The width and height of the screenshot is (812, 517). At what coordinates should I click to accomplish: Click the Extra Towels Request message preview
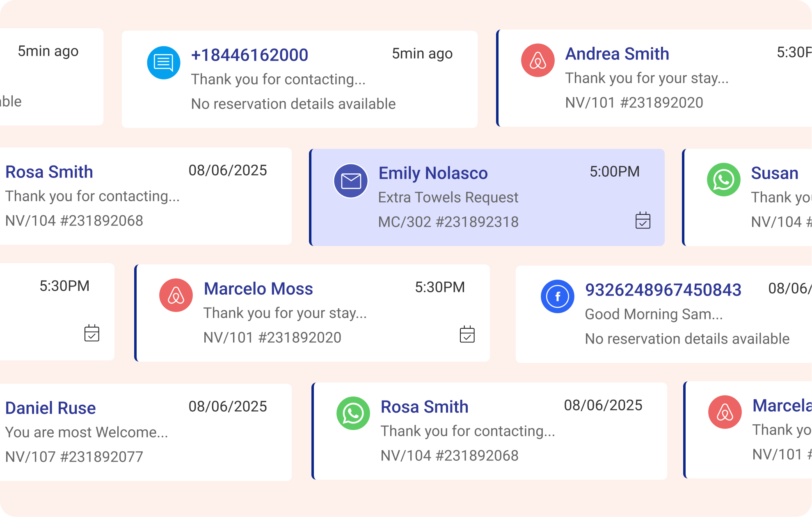(x=448, y=198)
